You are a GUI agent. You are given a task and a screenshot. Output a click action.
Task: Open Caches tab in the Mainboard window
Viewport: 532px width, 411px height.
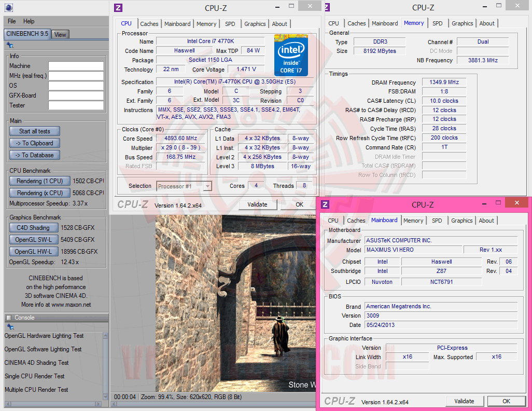coord(356,221)
